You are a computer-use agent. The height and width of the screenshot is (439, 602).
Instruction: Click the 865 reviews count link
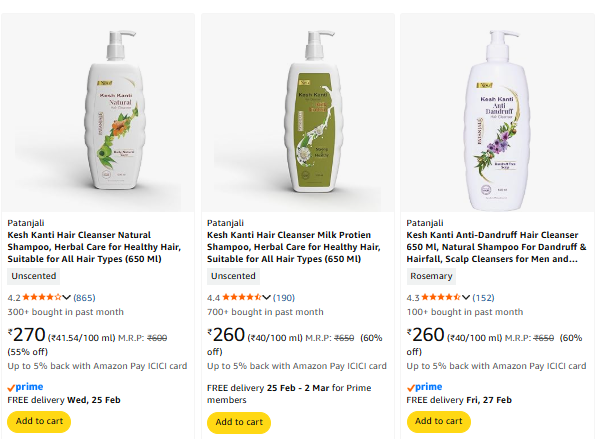click(85, 298)
